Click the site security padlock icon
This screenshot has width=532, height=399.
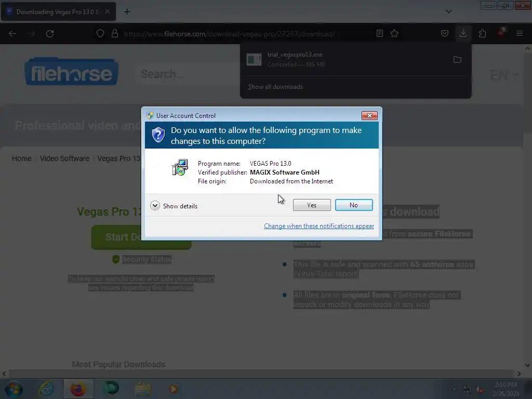point(115,34)
